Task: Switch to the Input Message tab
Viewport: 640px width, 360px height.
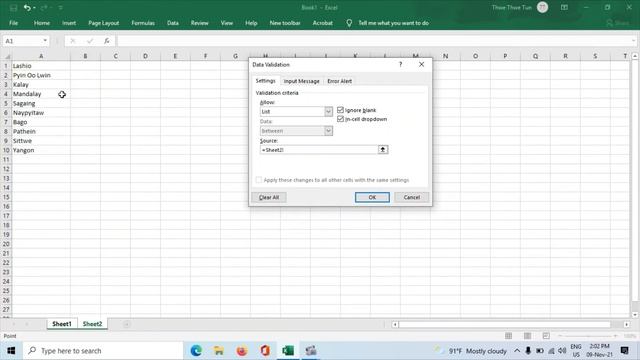Action: 301,81
